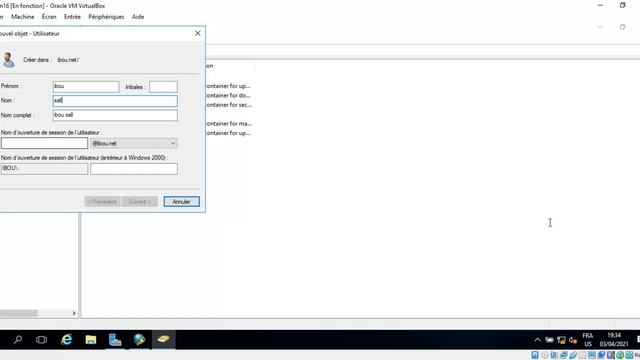Open Server Manager from taskbar
This screenshot has width=640, height=360.
[115, 340]
